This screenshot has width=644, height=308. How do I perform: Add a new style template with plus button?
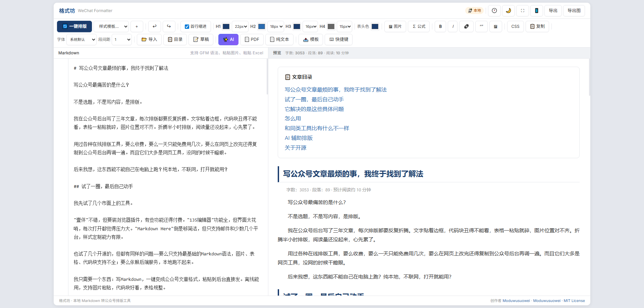coord(137,26)
